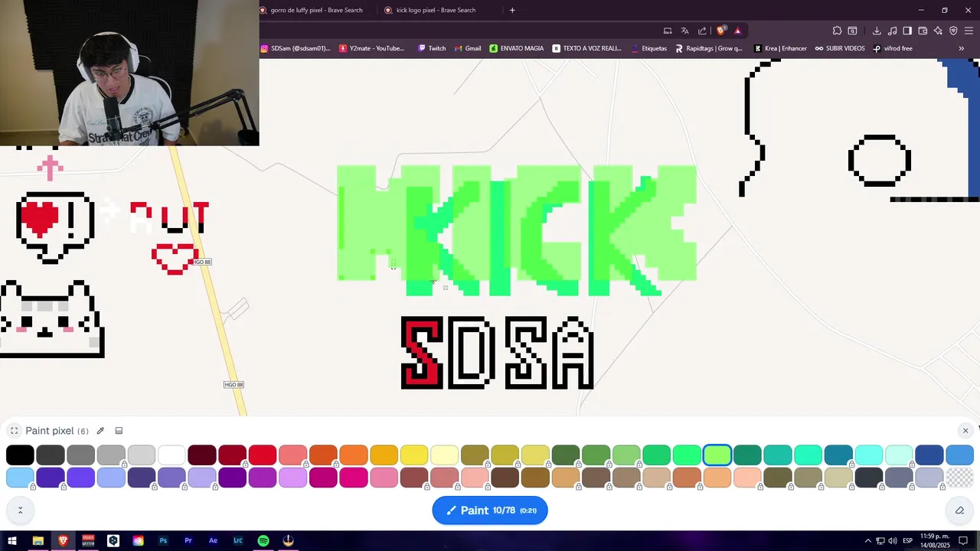The width and height of the screenshot is (980, 551).
Task: Open a new browser tab
Action: coord(512,10)
